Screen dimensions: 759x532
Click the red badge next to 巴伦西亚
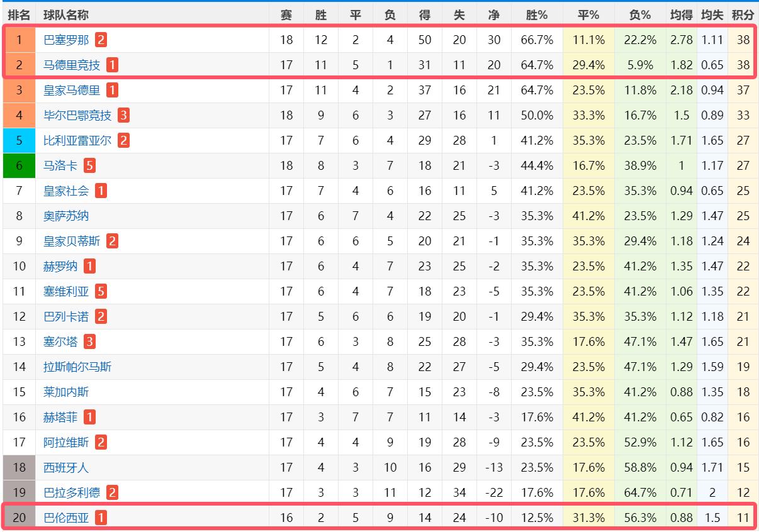101,518
